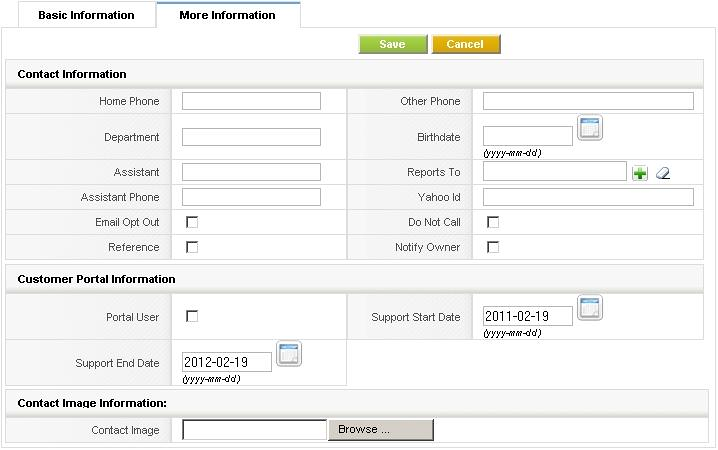
Task: Click the Reference label
Action: (134, 247)
